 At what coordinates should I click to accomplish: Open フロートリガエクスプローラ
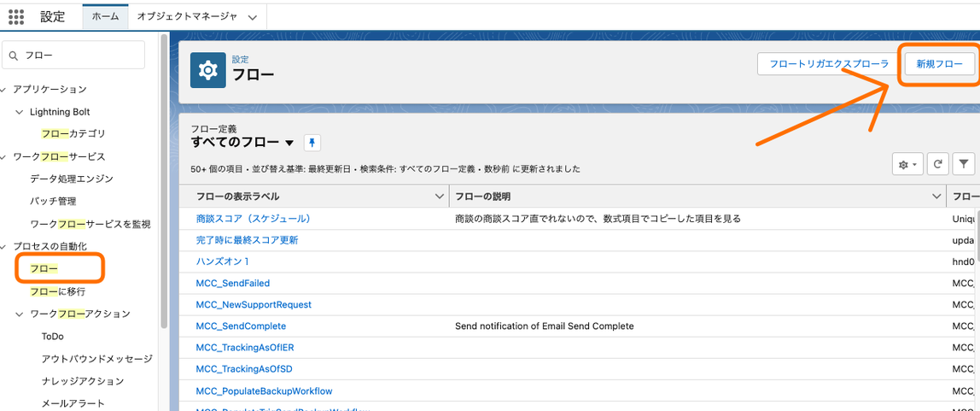(x=829, y=64)
